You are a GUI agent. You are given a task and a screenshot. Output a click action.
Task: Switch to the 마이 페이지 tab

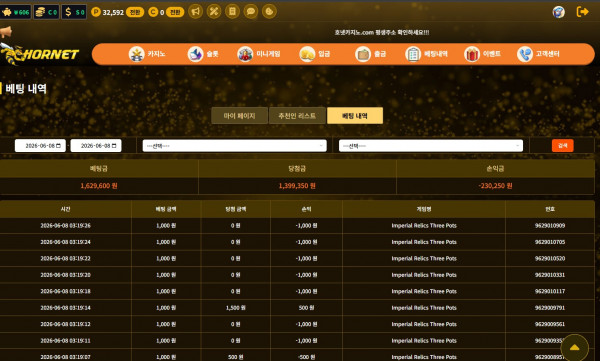tap(240, 116)
